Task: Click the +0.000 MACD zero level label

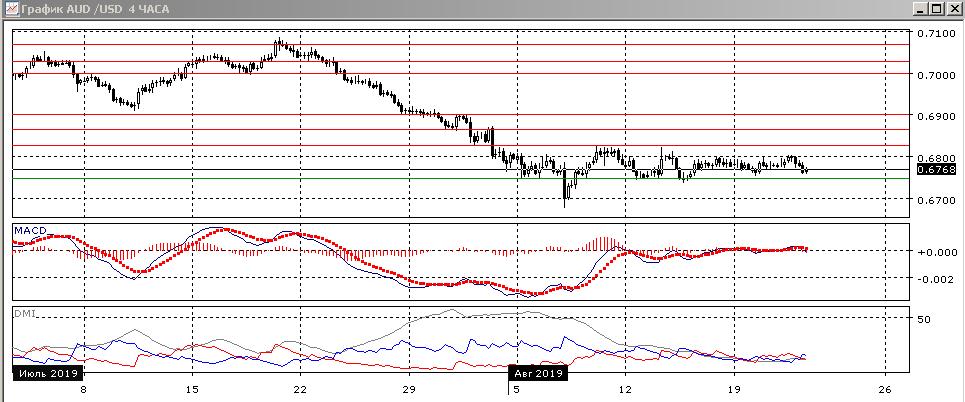Action: (936, 252)
